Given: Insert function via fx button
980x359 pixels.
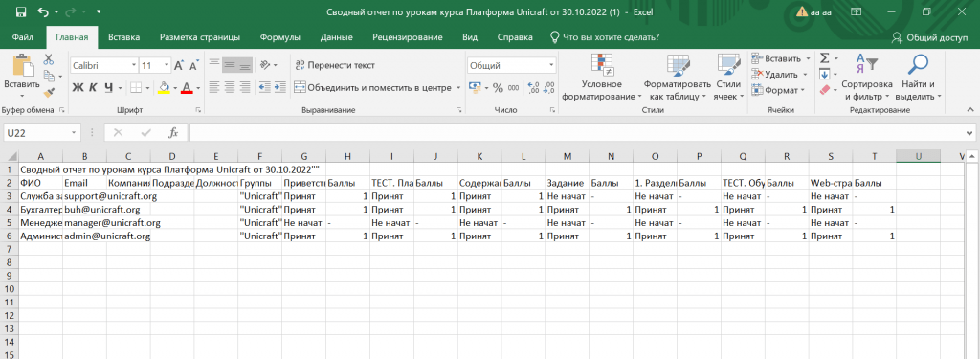Looking at the screenshot, I should [x=174, y=133].
